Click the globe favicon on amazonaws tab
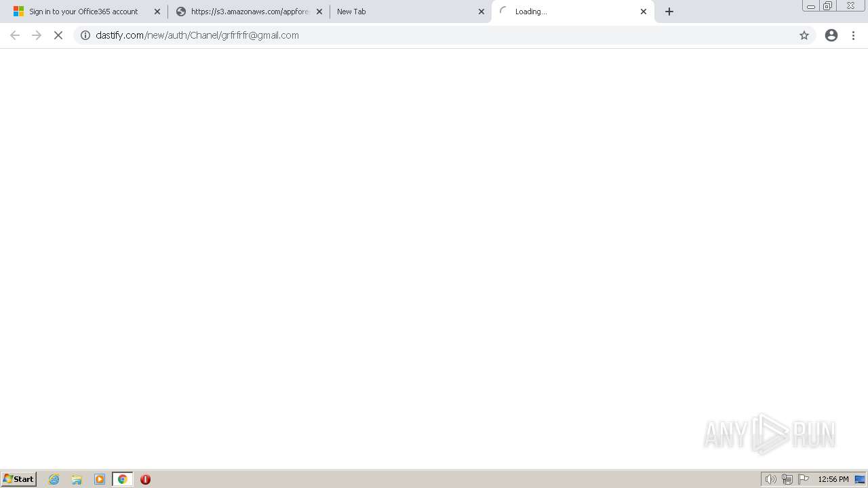Image resolution: width=868 pixels, height=488 pixels. 181,12
